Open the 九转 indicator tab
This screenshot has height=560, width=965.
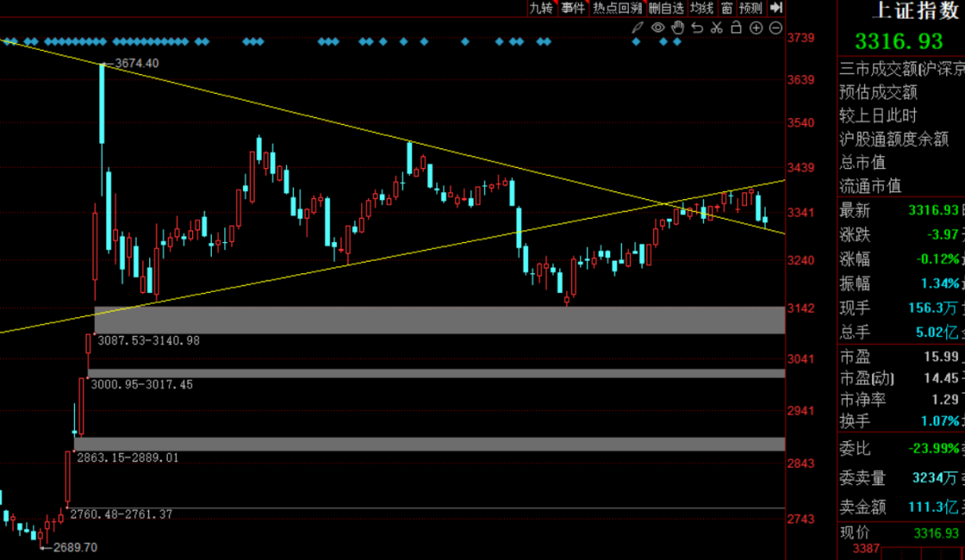click(541, 8)
